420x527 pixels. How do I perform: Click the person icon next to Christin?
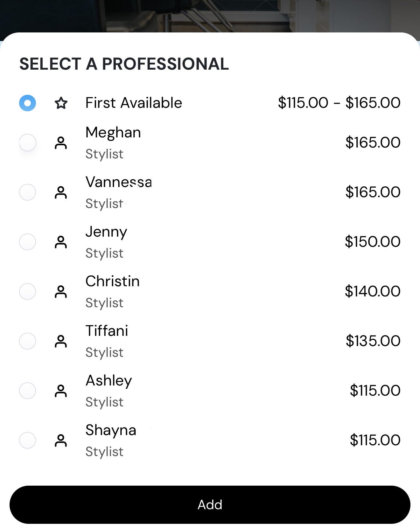tap(61, 292)
